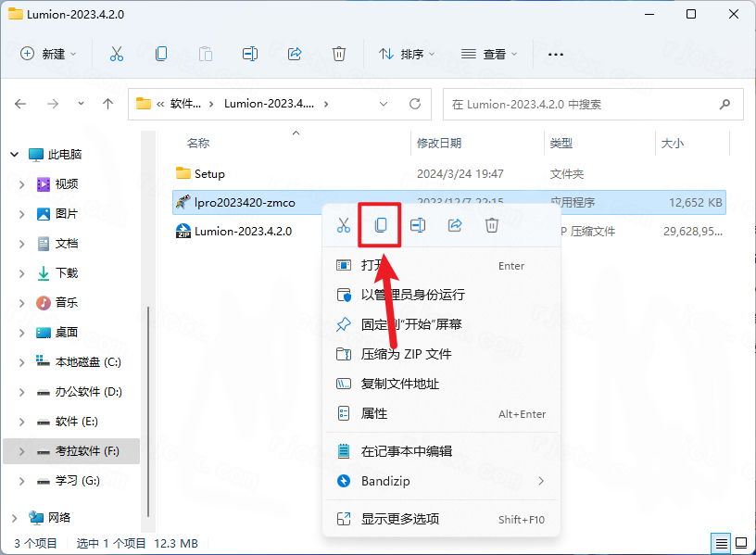This screenshot has width=756, height=555.
Task: Choose 显示更多选项
Action: point(442,519)
